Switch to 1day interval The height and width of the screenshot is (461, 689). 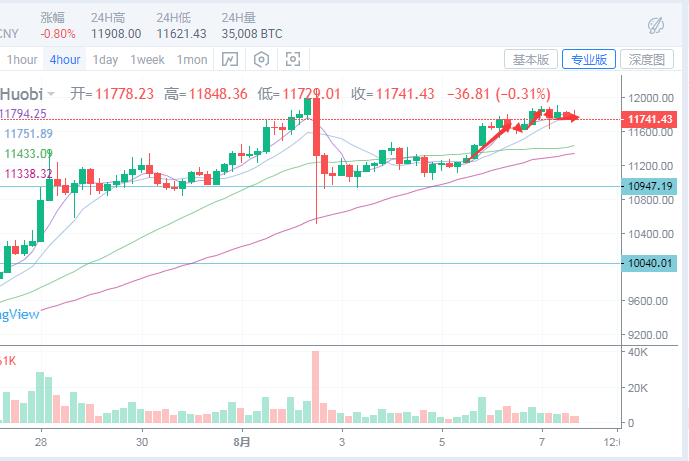[x=106, y=59]
